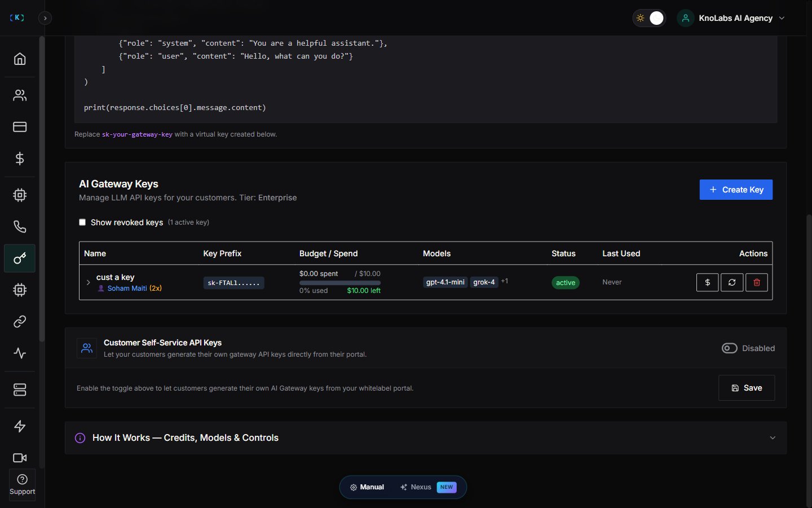Click the Save button
The width and height of the screenshot is (812, 508).
(747, 388)
